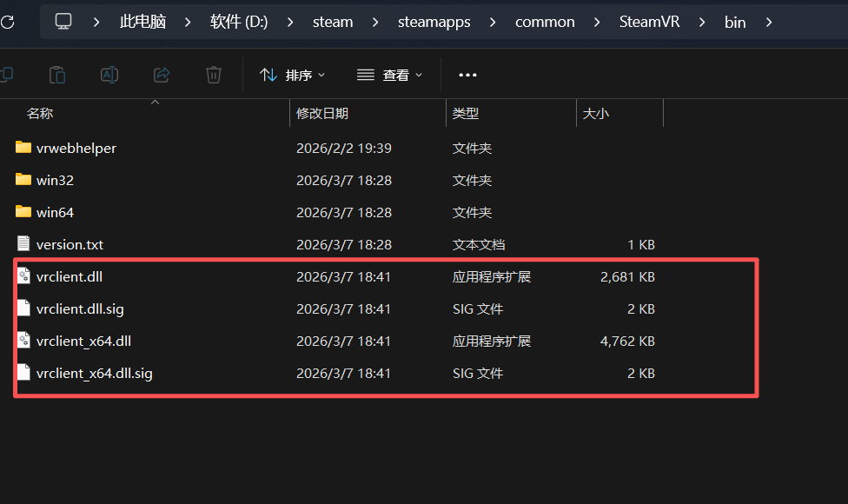Click the 2,681 KB size cell
Screen dimensions: 848x504
tap(627, 277)
